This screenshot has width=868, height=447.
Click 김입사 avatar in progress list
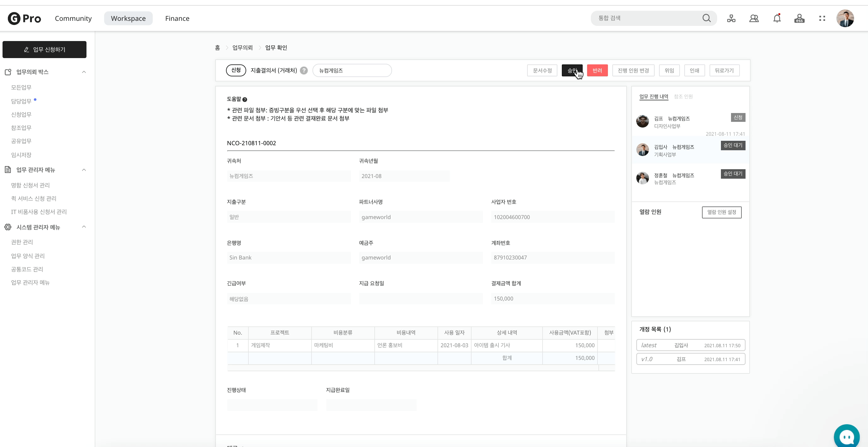[642, 149]
